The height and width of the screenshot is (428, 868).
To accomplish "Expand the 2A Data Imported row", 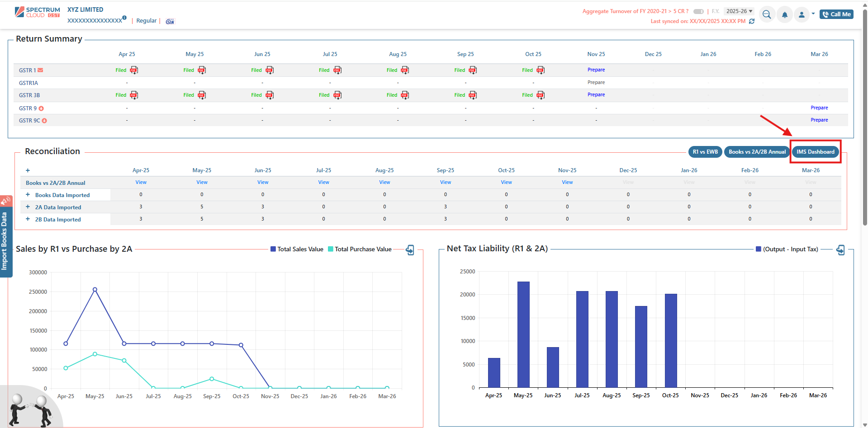I will 28,207.
